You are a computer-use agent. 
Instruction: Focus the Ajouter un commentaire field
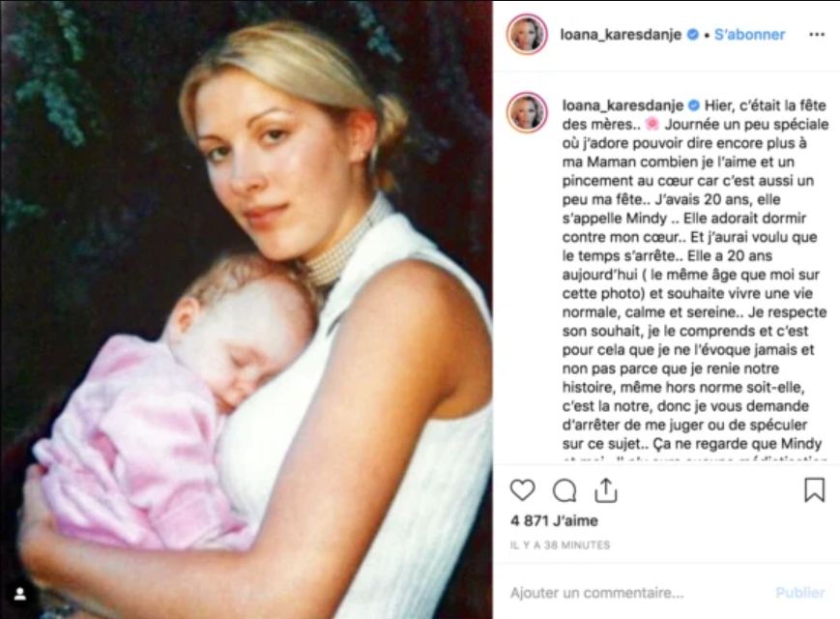638,593
